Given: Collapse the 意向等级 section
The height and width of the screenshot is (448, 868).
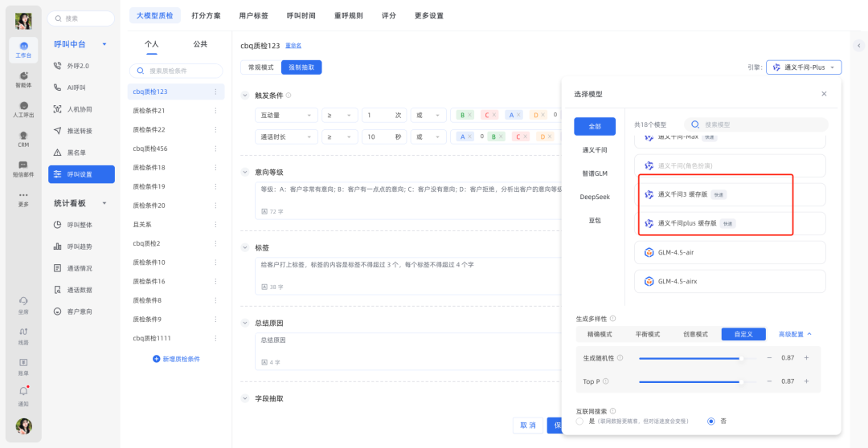Looking at the screenshot, I should tap(246, 172).
